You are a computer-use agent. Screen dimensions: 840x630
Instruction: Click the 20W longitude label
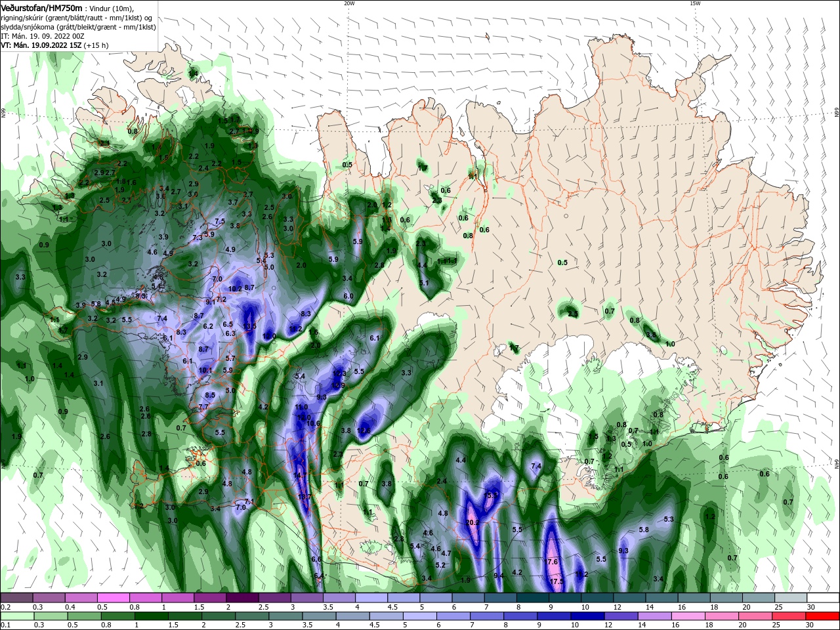[349, 3]
